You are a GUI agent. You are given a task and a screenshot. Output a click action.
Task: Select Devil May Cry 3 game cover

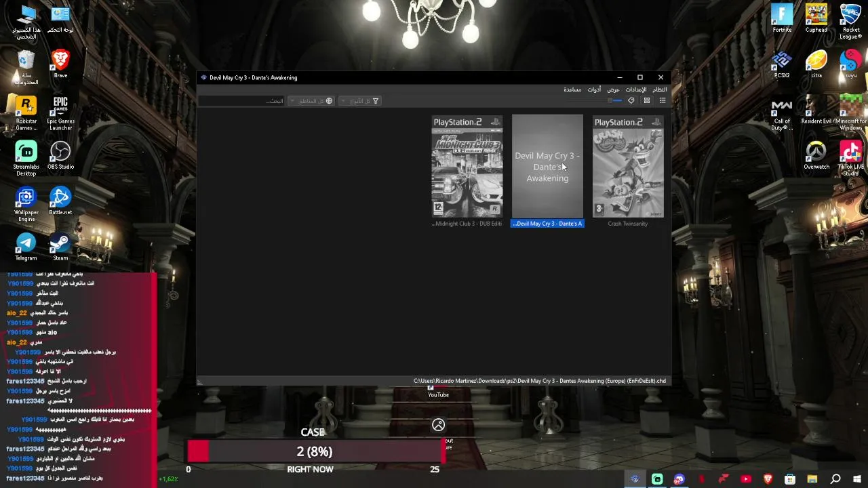tap(547, 167)
